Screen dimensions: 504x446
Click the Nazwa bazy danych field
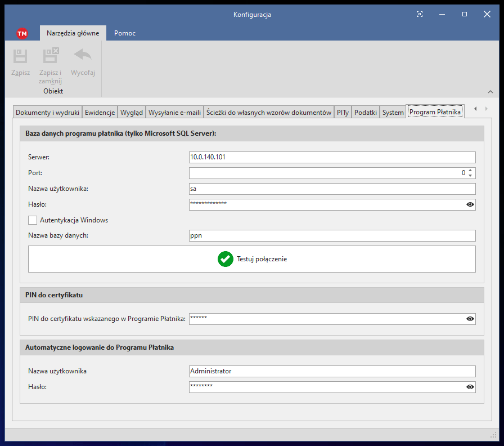(x=332, y=235)
